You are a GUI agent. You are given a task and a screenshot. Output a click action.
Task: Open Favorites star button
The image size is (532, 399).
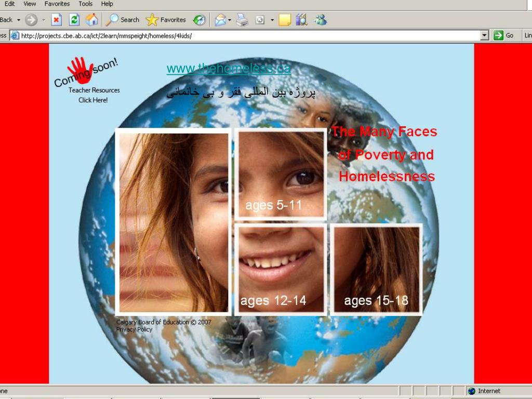(x=166, y=20)
